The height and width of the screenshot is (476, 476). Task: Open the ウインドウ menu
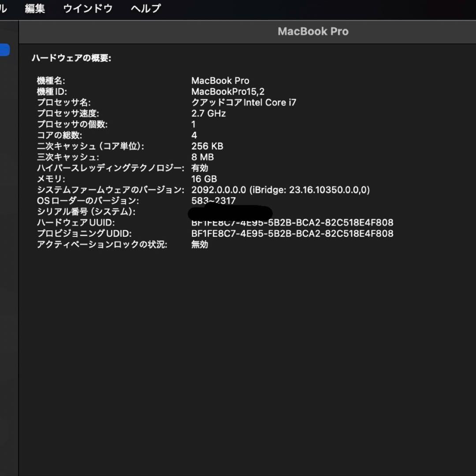coord(87,8)
